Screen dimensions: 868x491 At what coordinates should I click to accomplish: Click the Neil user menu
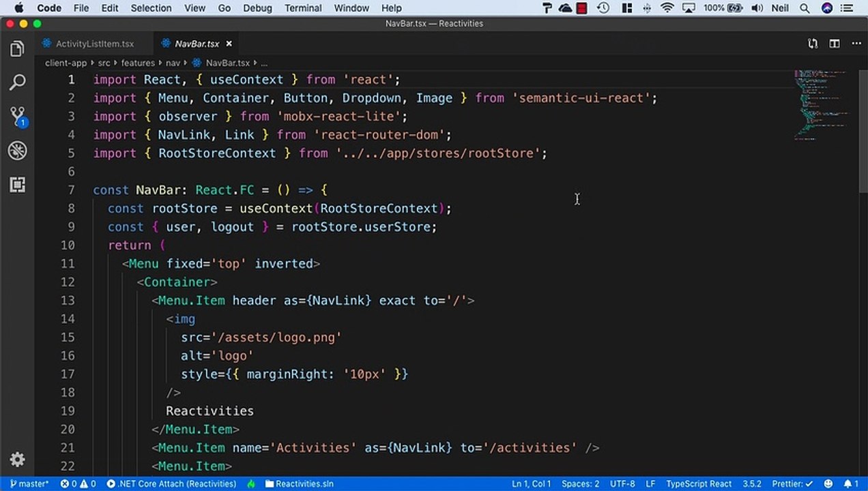[781, 8]
